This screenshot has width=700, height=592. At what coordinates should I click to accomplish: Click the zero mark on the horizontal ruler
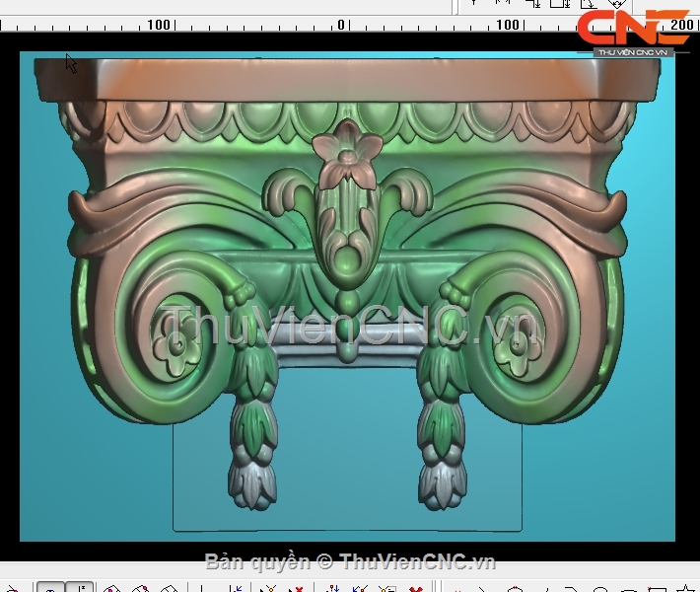[x=341, y=24]
